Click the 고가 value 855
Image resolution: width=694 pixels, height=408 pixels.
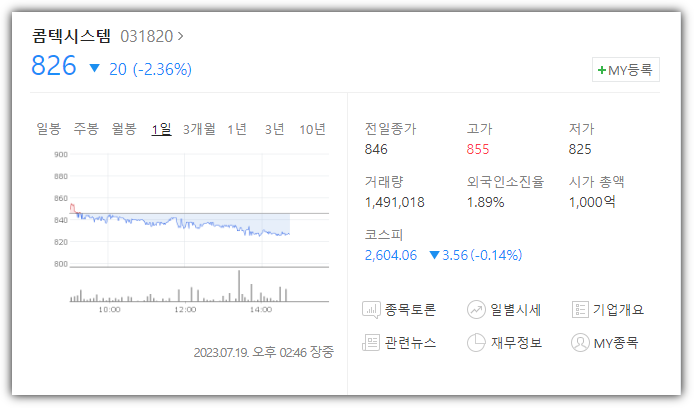[478, 149]
